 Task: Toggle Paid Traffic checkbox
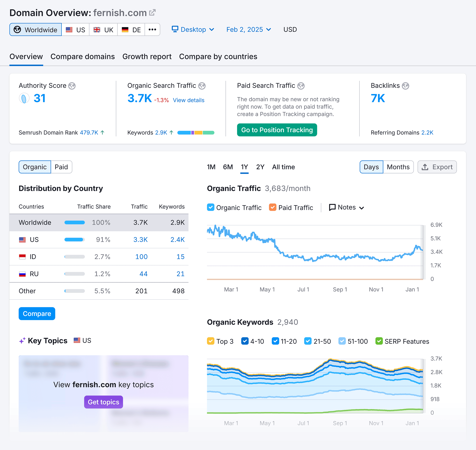pos(273,207)
